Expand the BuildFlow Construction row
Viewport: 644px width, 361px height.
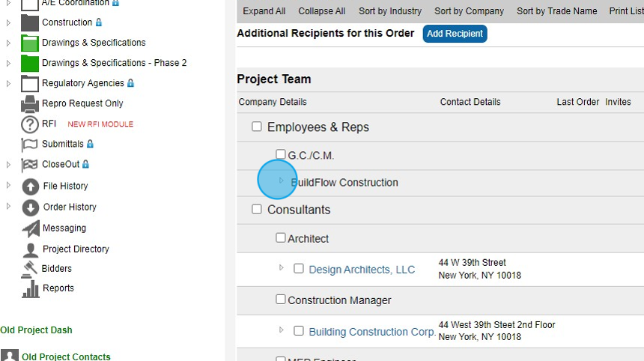click(282, 180)
